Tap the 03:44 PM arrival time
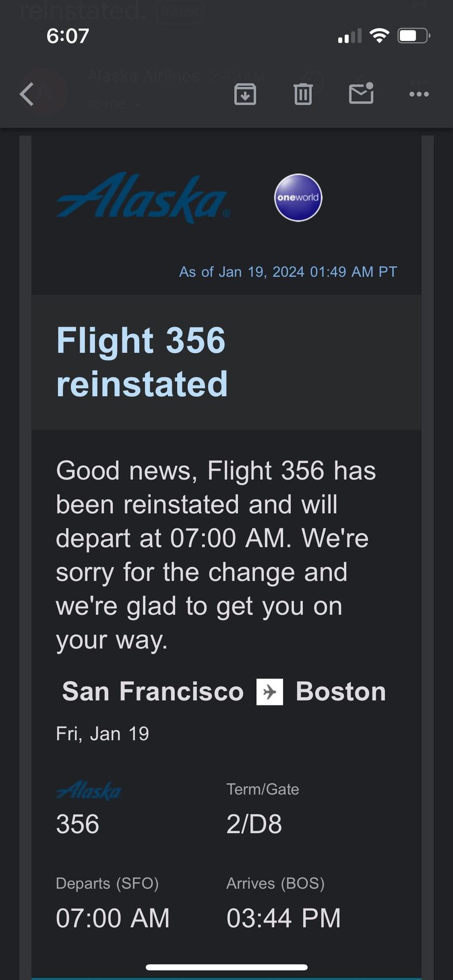Viewport: 453px width, 980px height. [x=284, y=918]
